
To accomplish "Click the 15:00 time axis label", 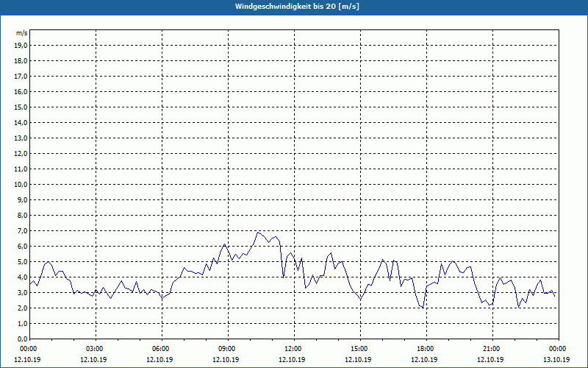I will pos(360,349).
